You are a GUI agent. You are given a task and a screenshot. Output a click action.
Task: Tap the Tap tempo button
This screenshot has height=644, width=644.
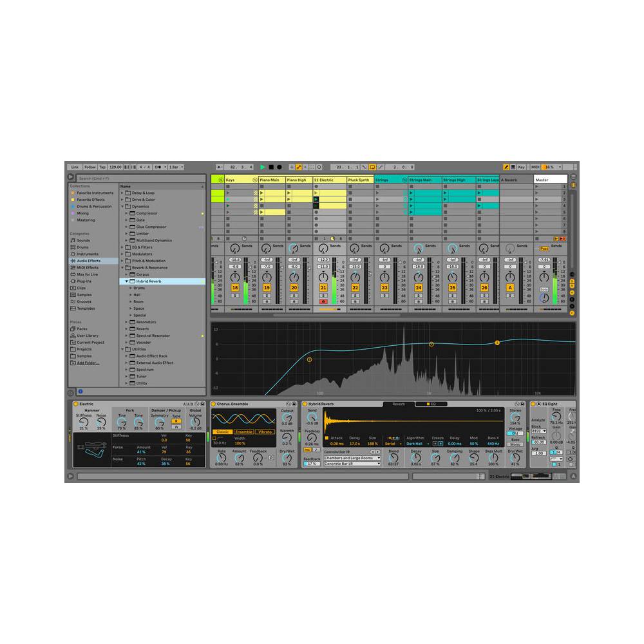pos(102,166)
